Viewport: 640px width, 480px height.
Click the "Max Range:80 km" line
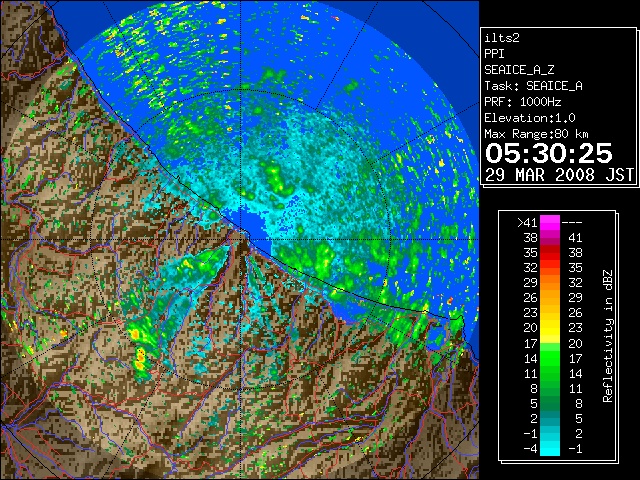(536, 134)
